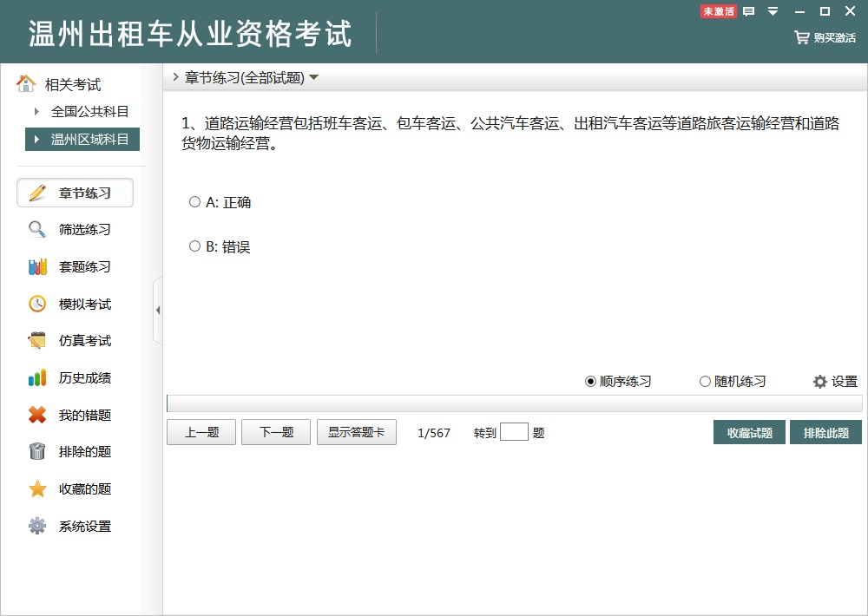The image size is (868, 616).
Task: Click the gear icon for 系统设置
Action: tap(37, 526)
